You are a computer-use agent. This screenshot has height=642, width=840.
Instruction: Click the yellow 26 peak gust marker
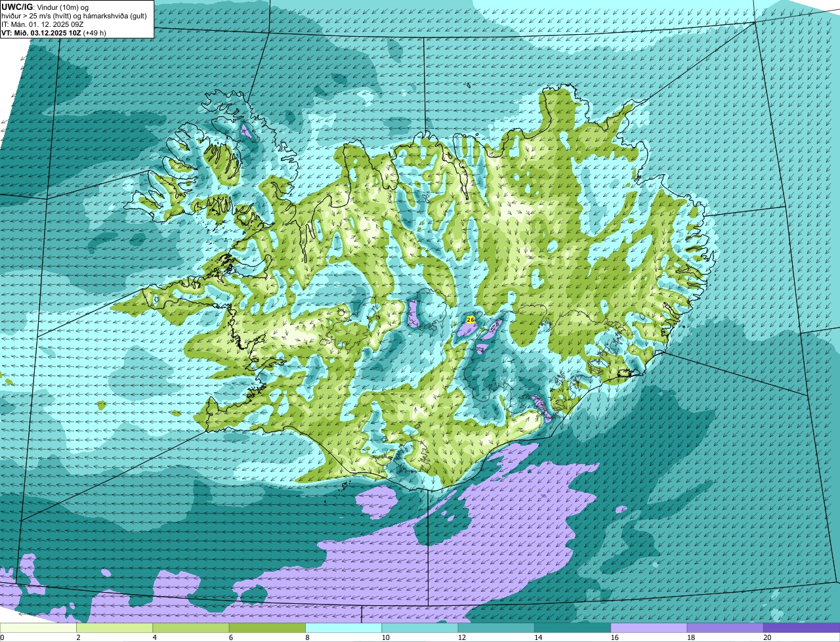(x=470, y=319)
